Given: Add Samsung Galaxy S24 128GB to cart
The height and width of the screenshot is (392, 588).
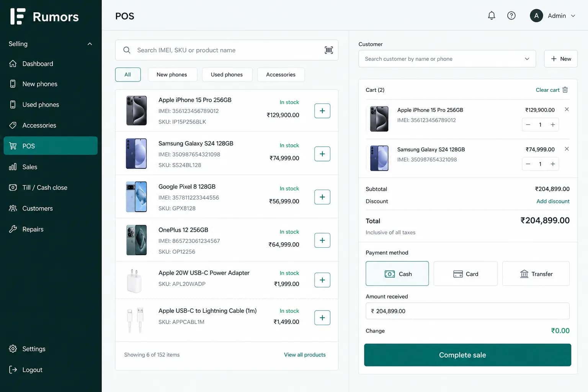Looking at the screenshot, I should coord(322,154).
